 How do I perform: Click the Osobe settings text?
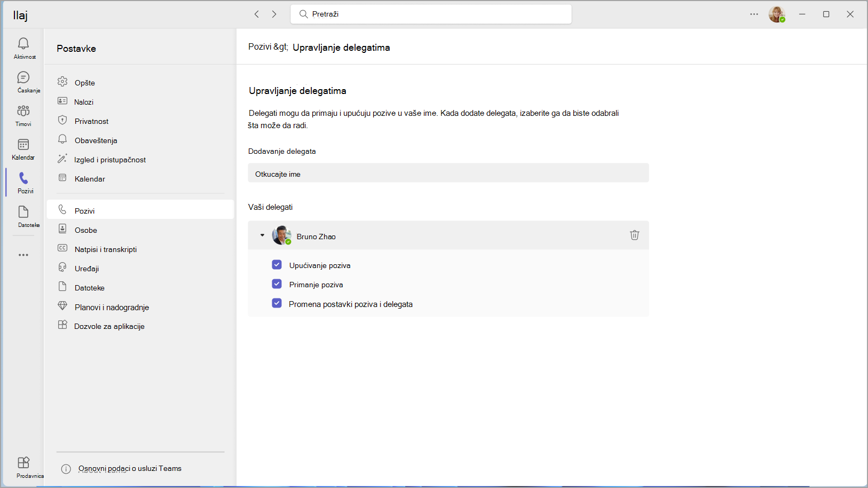click(86, 230)
